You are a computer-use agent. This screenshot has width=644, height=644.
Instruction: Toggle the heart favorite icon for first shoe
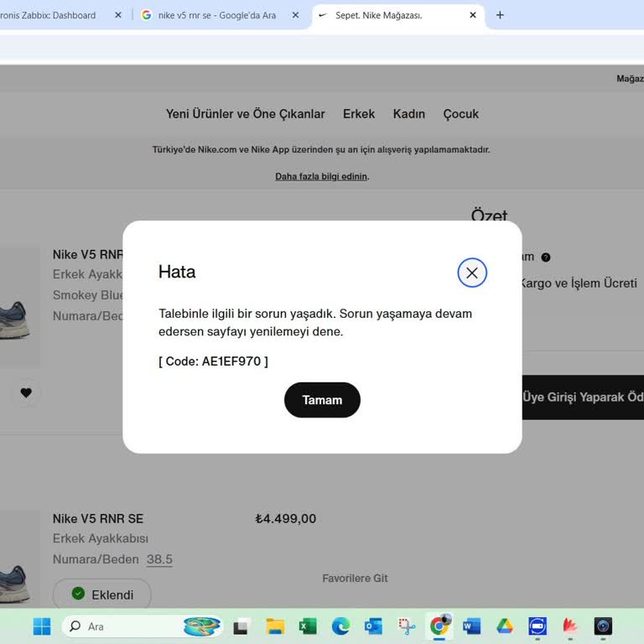pos(26,392)
